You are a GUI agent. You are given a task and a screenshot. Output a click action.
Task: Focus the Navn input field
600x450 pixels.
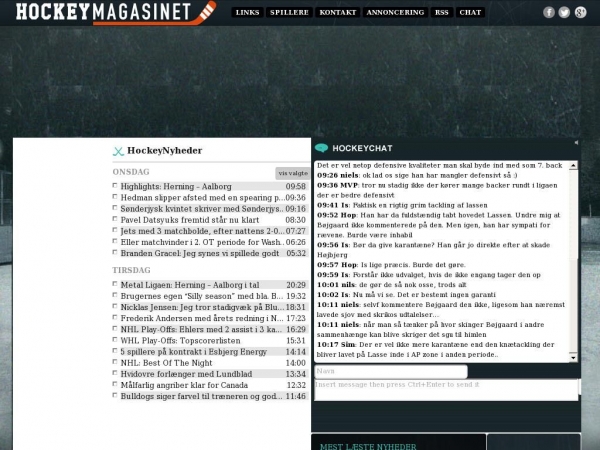[391, 372]
